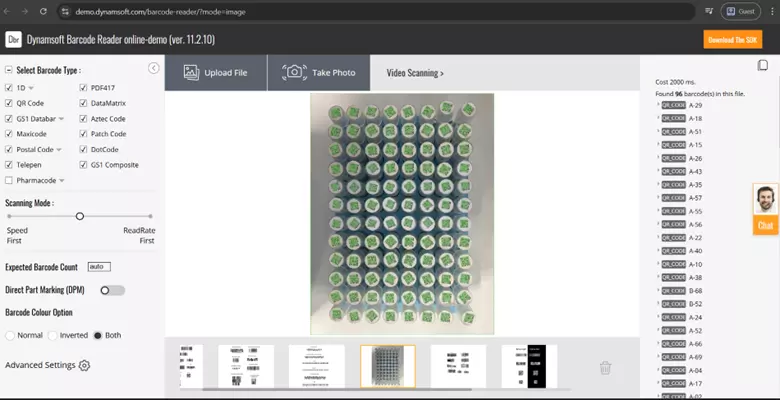Click the Take Photo camera icon
Viewport: 780px width, 400px height.
coord(294,73)
